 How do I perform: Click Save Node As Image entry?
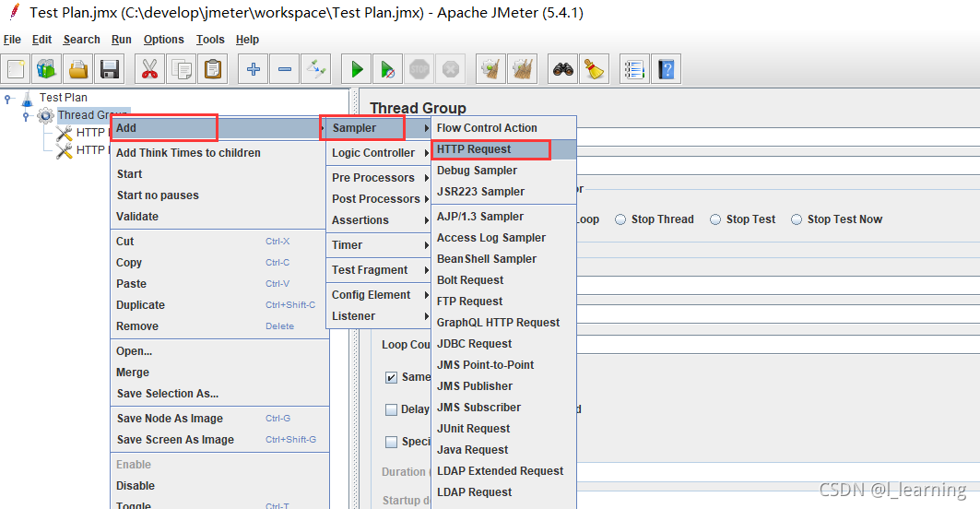(219, 419)
